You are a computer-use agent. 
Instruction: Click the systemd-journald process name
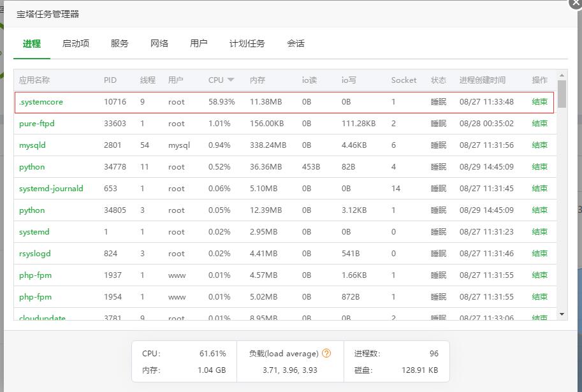pos(51,189)
